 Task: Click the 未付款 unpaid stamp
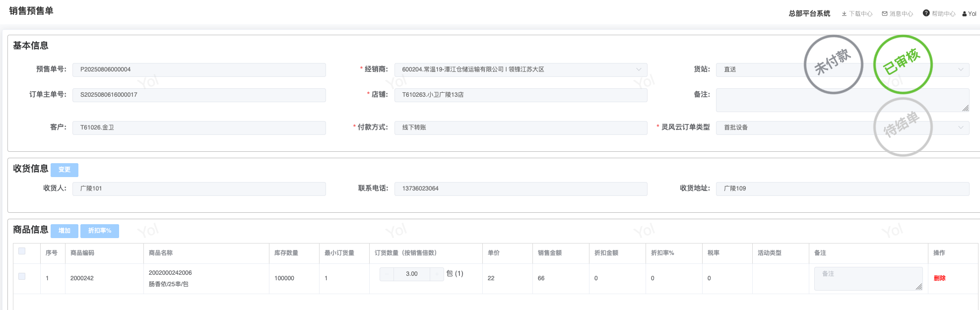click(833, 64)
